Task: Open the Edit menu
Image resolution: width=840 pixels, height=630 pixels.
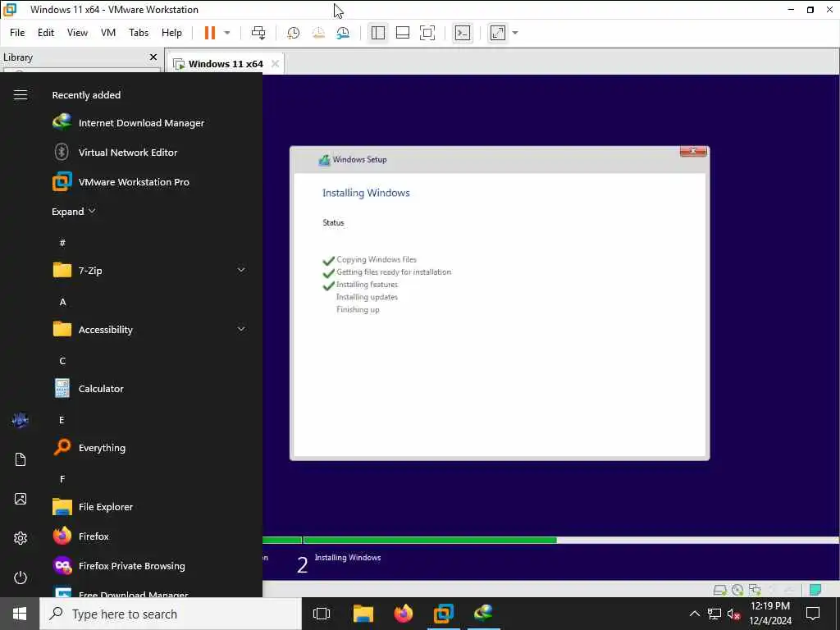Action: [x=46, y=33]
